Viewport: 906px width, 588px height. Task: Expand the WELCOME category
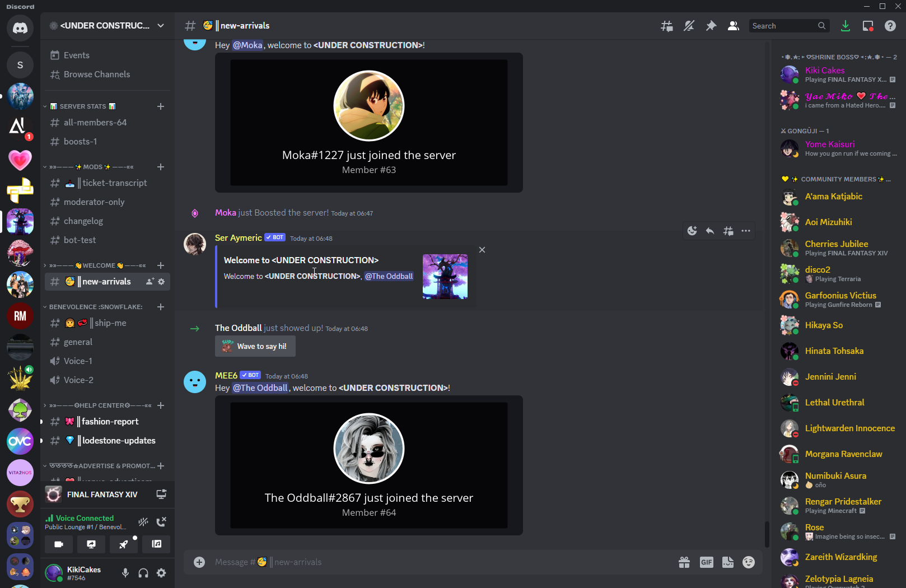coord(95,265)
